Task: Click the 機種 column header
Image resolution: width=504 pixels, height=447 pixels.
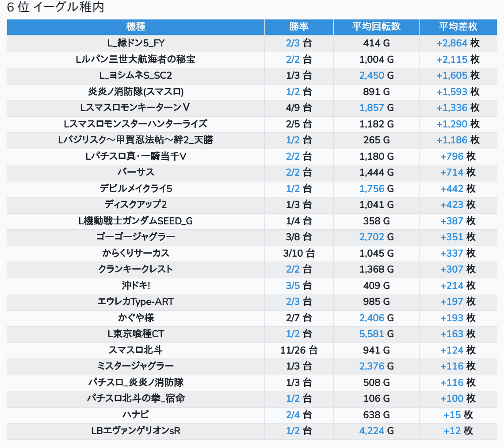Action: 136,27
